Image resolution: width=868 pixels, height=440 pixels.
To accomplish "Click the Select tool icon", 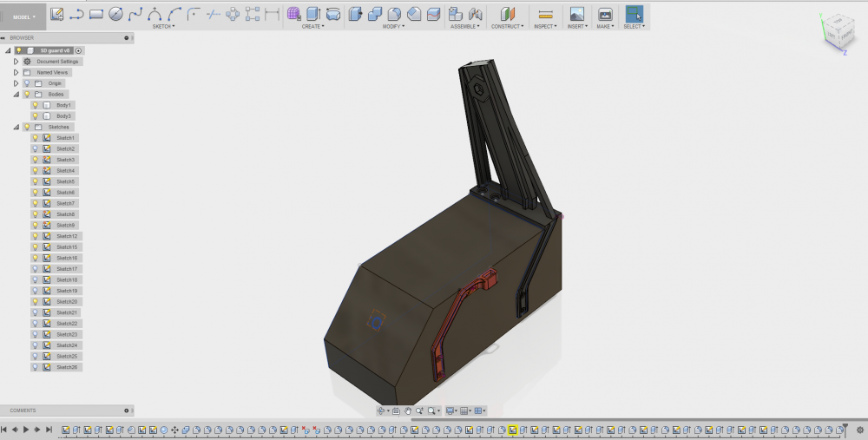I will pos(635,14).
